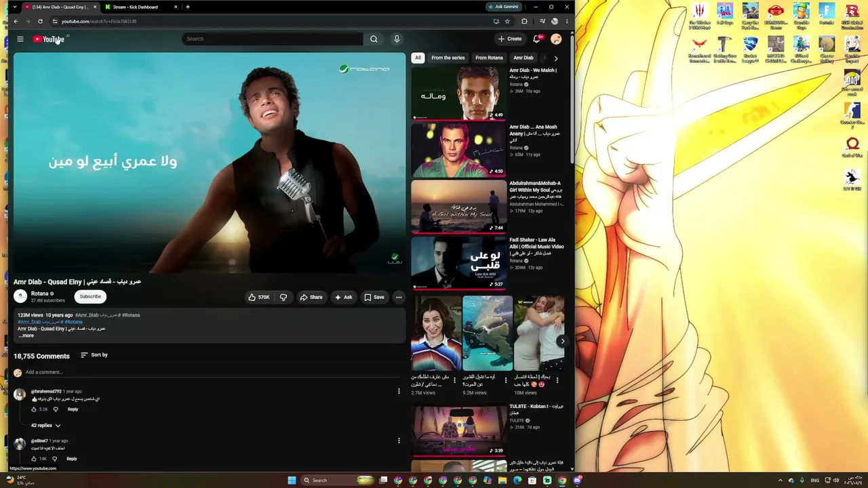Reply to the second comment with 14K likes
Image resolution: width=868 pixels, height=488 pixels.
[72, 459]
